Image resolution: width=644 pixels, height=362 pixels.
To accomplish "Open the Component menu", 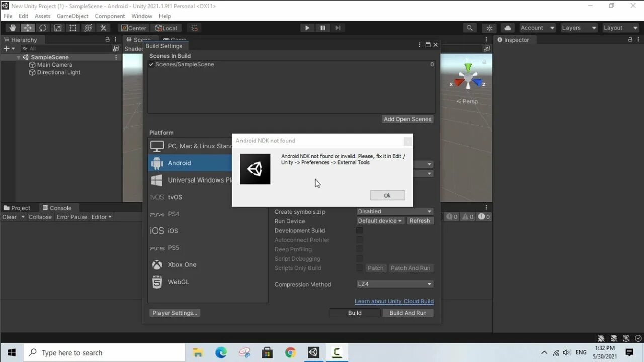I will pos(110,16).
